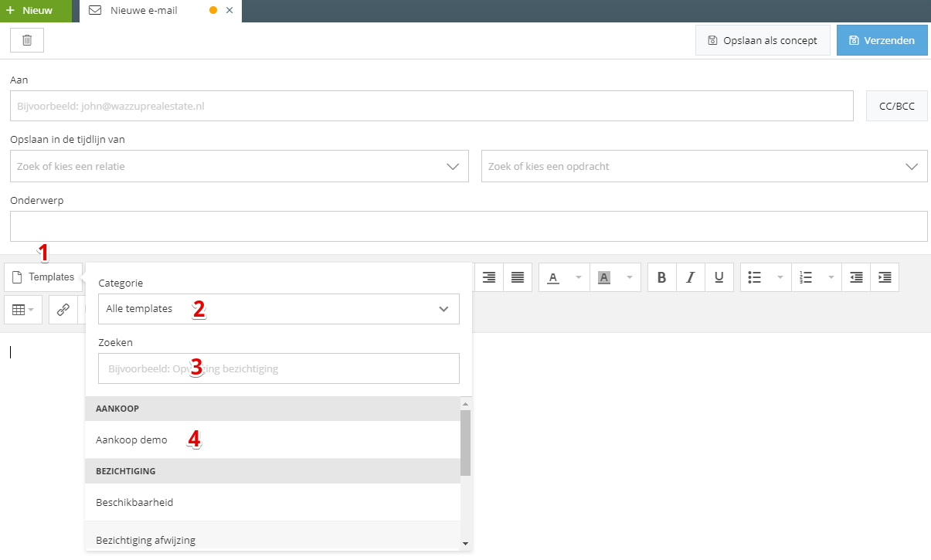Toggle underline formatting
The width and height of the screenshot is (931, 560).
coord(719,277)
